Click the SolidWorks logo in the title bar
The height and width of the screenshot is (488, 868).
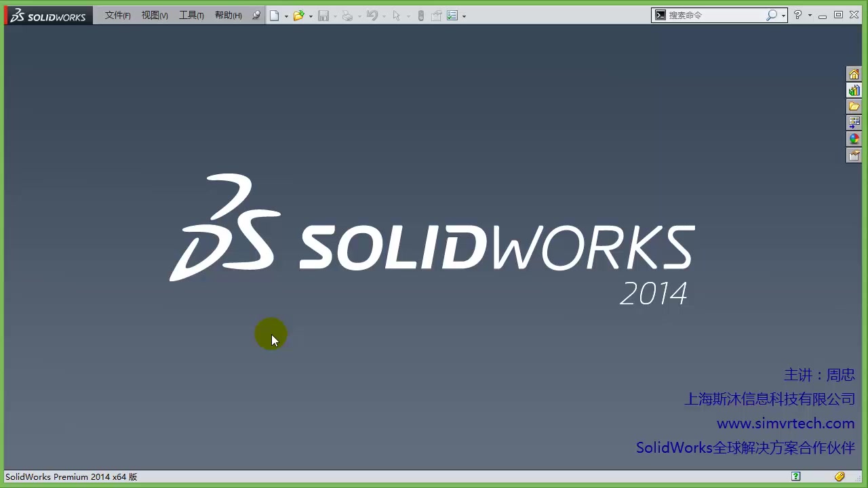point(48,16)
